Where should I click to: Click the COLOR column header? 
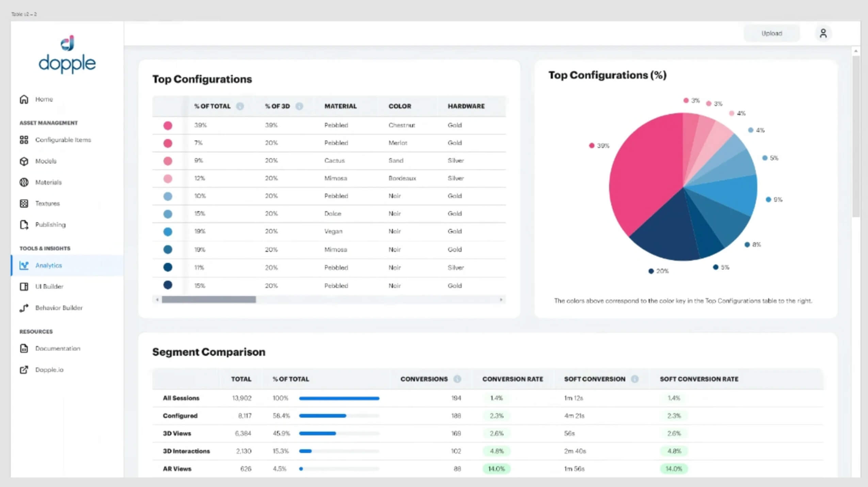(400, 106)
